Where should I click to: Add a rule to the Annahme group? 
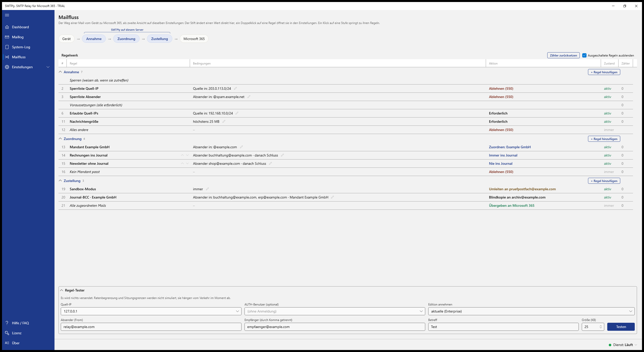[604, 72]
